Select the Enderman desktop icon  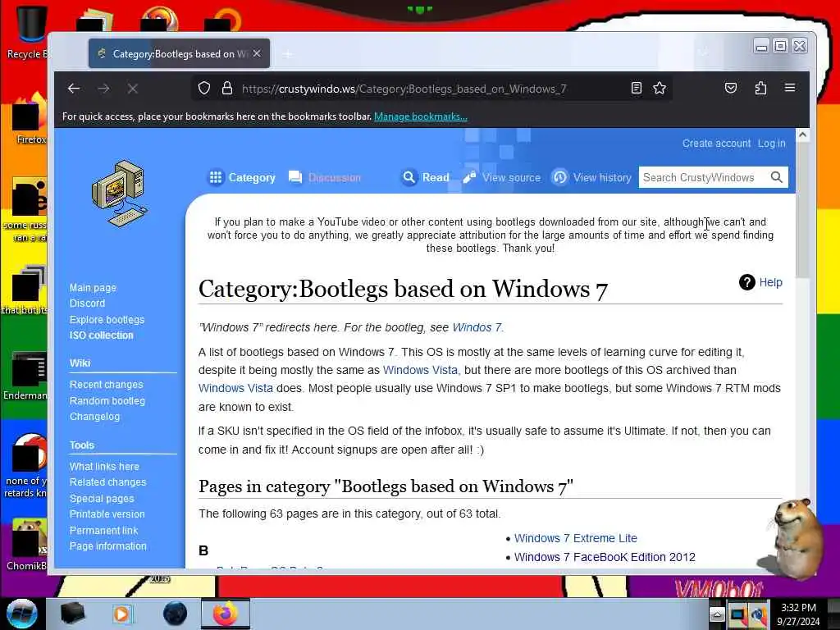point(25,376)
